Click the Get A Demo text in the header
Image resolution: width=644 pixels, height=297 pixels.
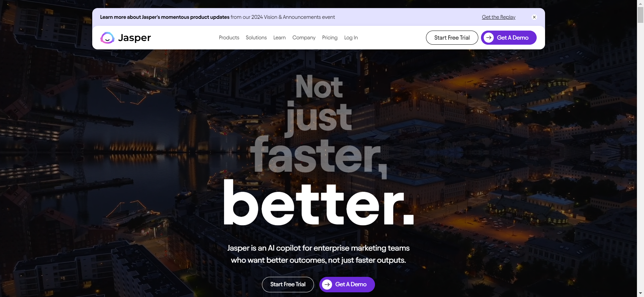tap(513, 38)
